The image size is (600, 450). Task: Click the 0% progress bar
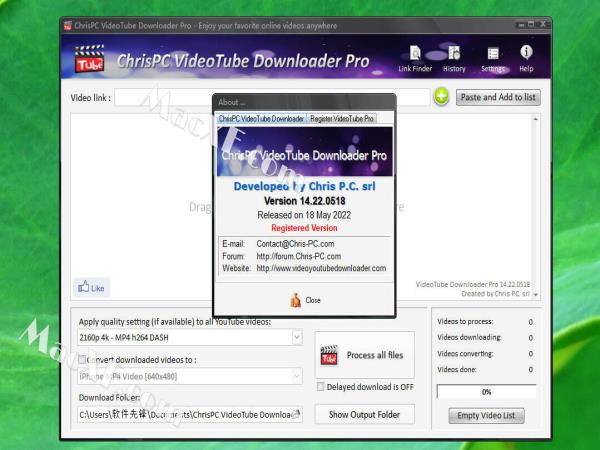point(486,392)
